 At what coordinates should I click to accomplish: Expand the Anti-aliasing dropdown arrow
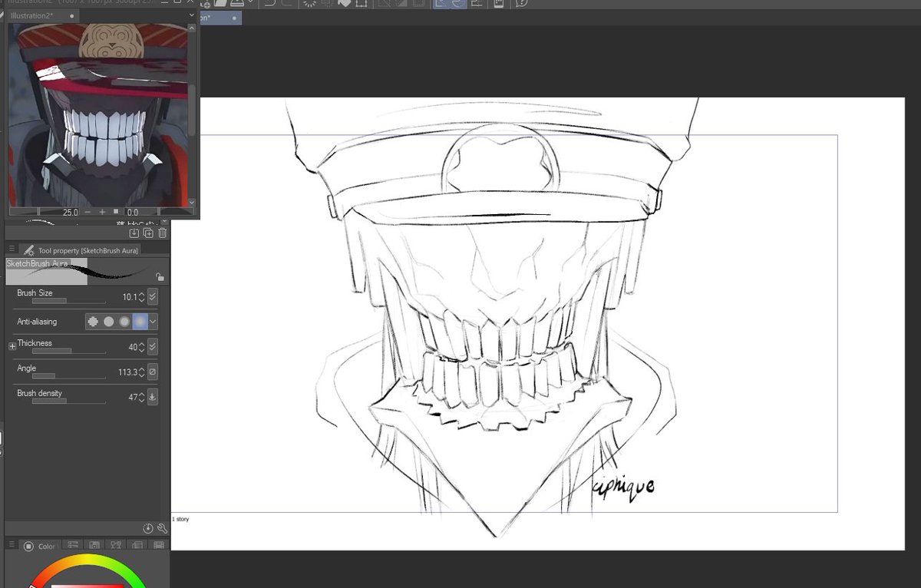pos(153,322)
